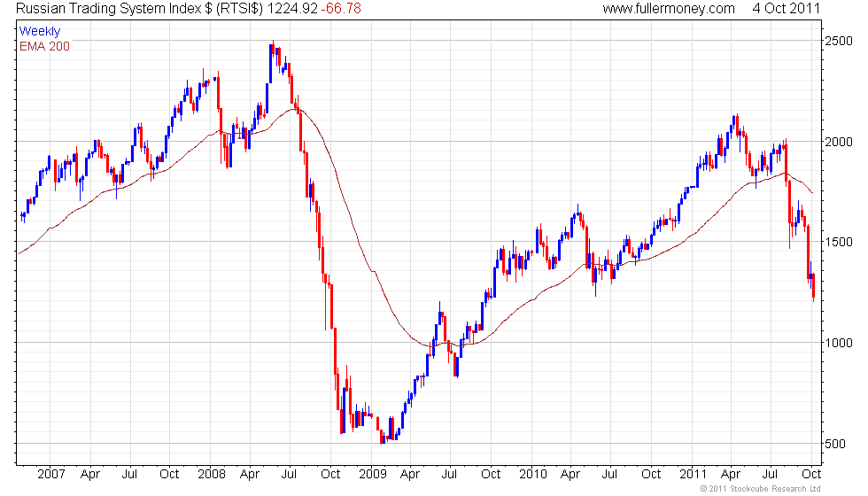
Task: Click the 2009 year label on time axis
Action: click(x=373, y=475)
